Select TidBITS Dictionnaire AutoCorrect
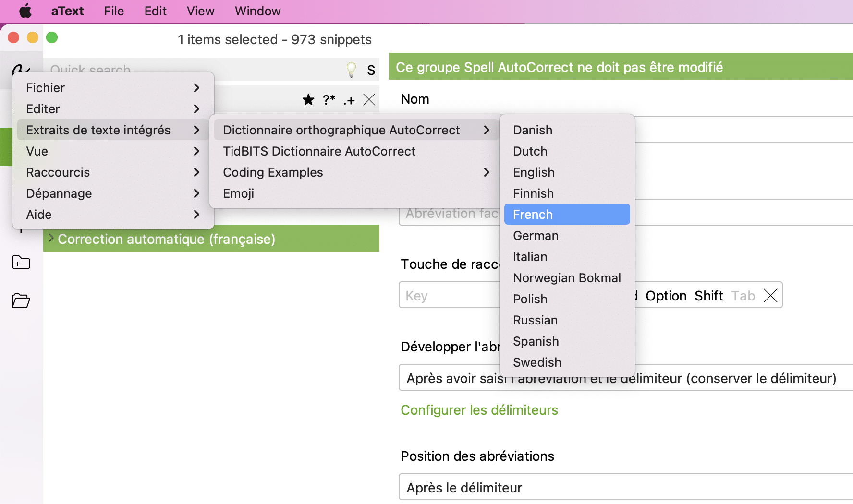The image size is (853, 504). point(357,151)
